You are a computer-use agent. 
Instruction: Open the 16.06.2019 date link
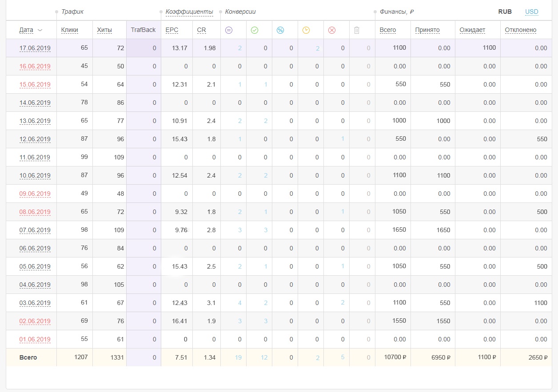click(x=35, y=67)
